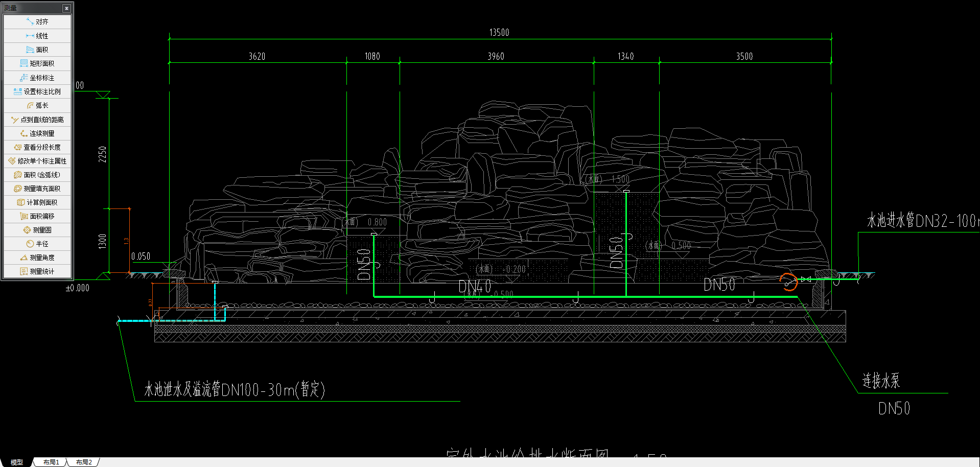Click the DN50 label below 连接水泵
This screenshot has width=980, height=467.
pos(894,409)
